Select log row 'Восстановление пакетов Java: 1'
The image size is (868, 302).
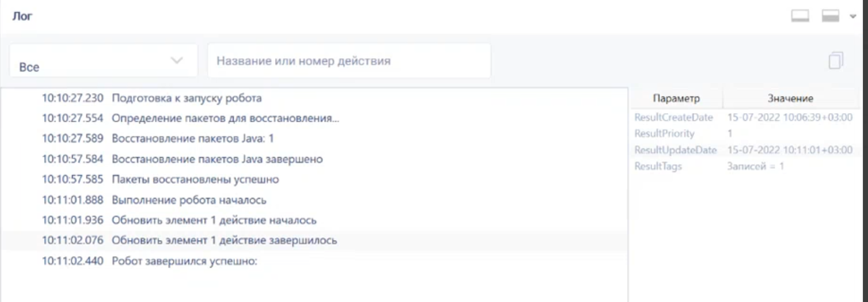pyautogui.click(x=314, y=138)
